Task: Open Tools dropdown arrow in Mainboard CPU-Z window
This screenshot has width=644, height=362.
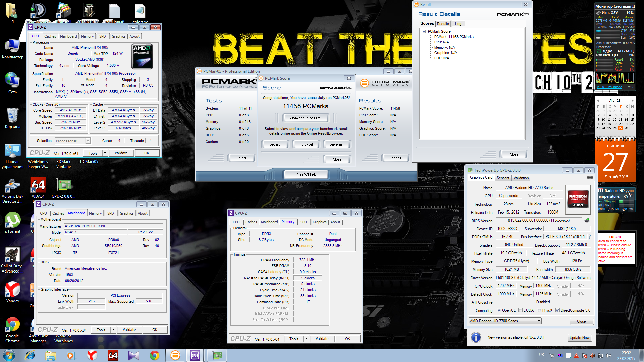Action: point(113,330)
